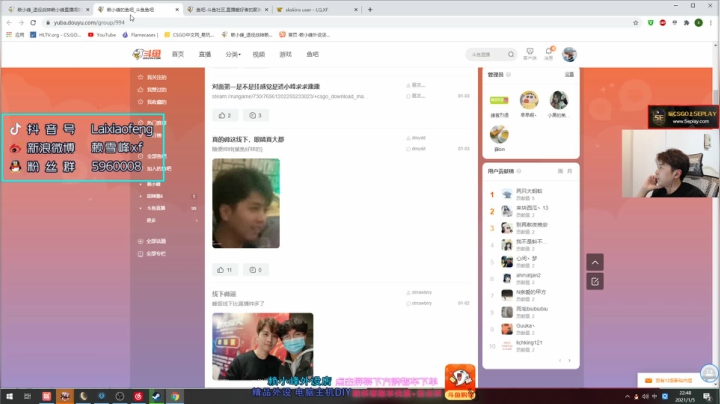The width and height of the screenshot is (720, 404).
Task: Open the Shin-chan avatar admin profile
Action: tap(529, 100)
